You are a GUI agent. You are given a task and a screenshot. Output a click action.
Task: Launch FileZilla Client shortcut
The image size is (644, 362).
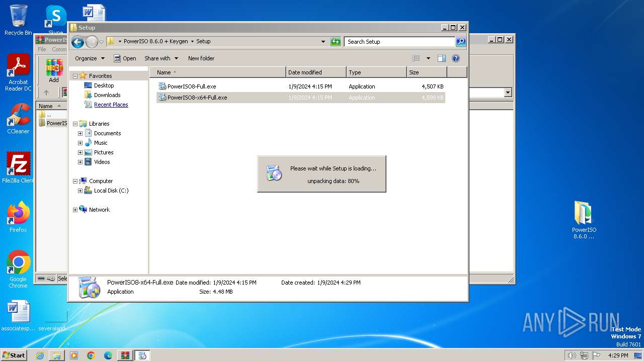18,168
